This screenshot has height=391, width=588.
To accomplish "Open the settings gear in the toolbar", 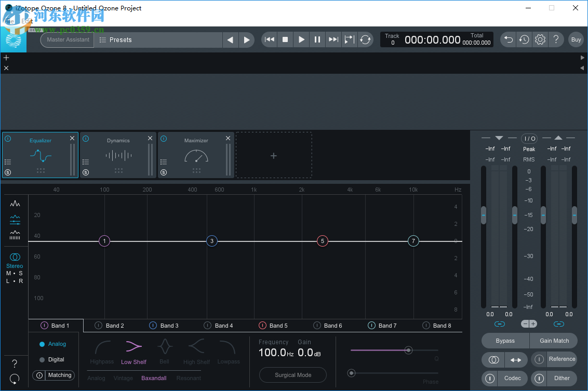I will point(540,39).
